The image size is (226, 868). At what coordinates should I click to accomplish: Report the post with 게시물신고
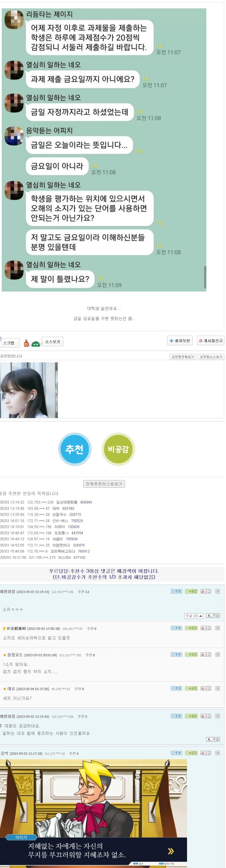(x=211, y=341)
